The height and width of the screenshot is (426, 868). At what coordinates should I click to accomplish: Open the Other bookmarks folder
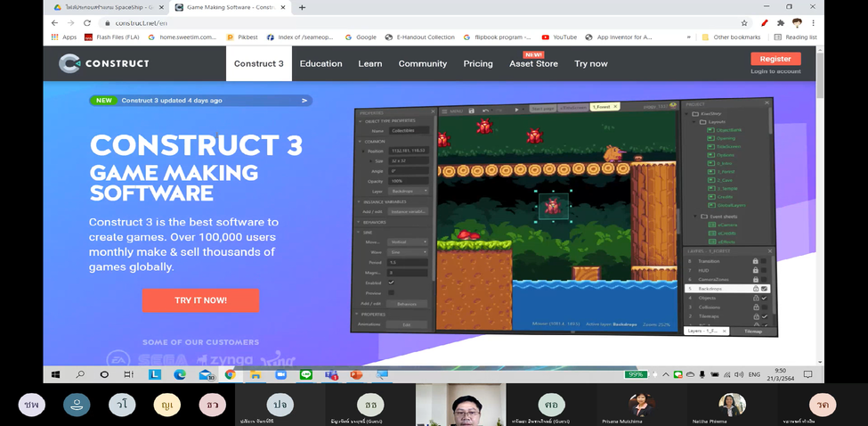coord(731,37)
